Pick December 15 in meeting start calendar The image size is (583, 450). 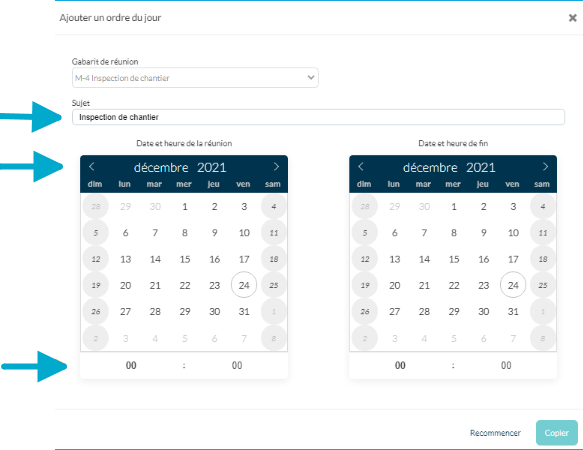[x=185, y=259]
